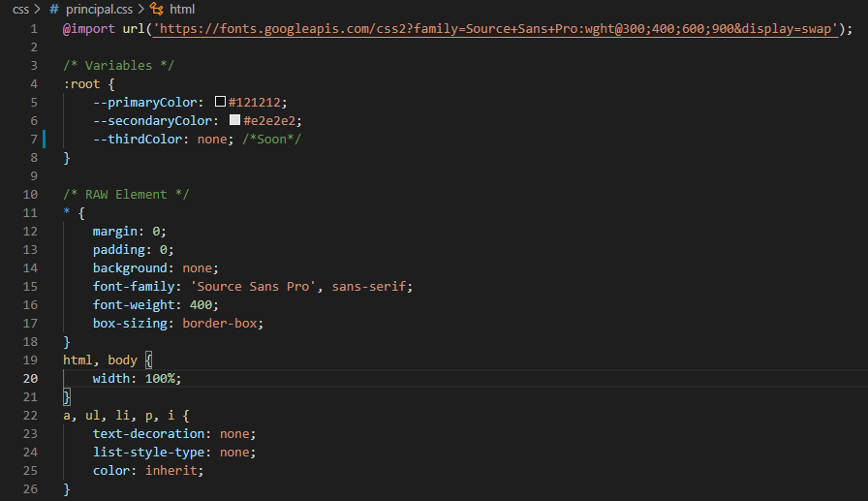Place cursor at font-family property
Screen dimensions: 868x501
134,287
